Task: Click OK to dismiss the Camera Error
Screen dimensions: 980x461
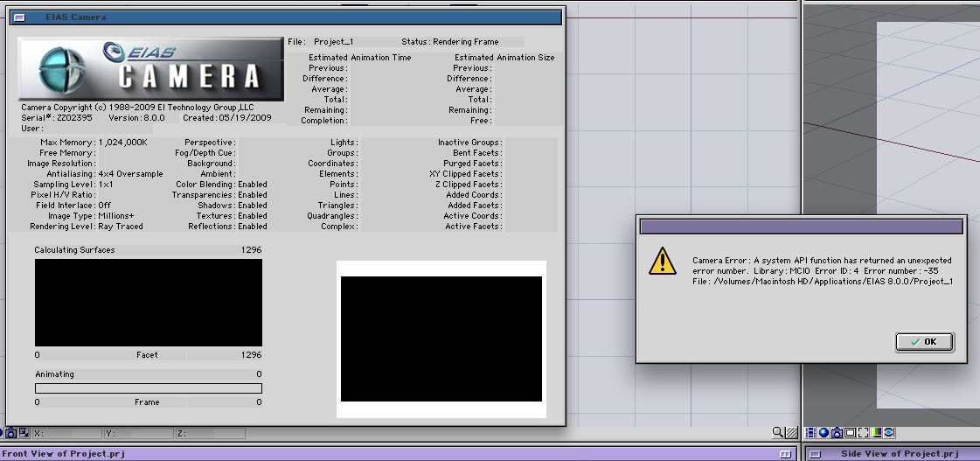Action: (x=924, y=342)
